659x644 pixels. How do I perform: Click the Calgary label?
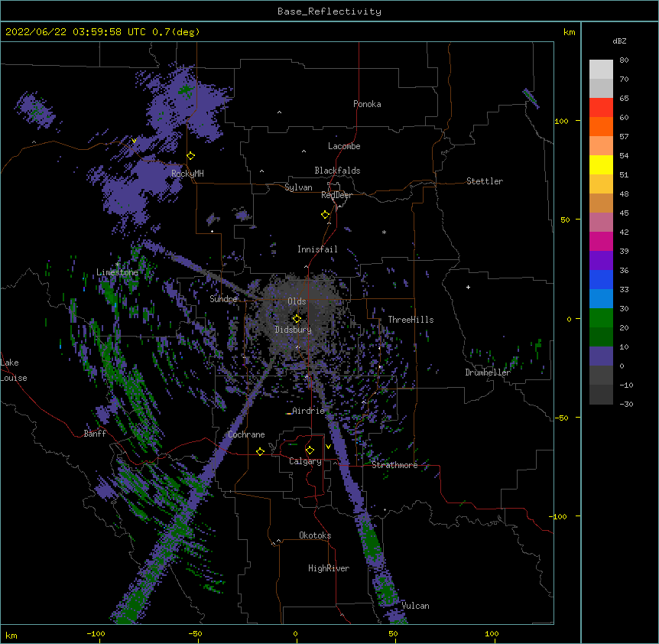coord(305,461)
